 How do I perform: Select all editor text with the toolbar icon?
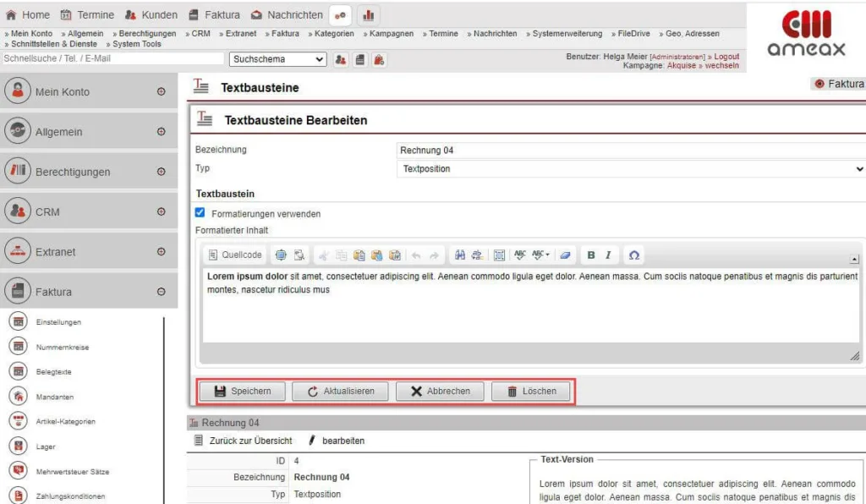[498, 254]
